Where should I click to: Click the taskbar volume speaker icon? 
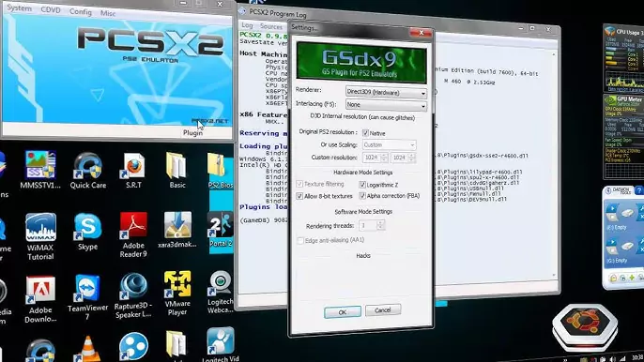tap(612, 359)
